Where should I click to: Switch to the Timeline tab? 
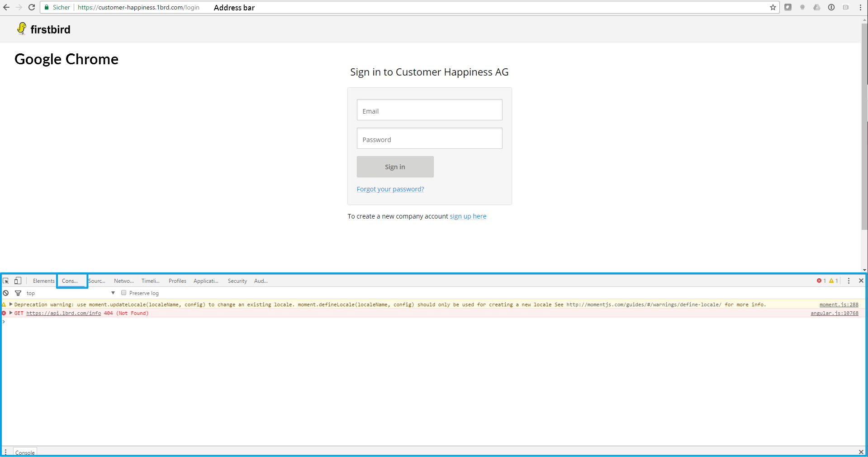[x=151, y=281]
